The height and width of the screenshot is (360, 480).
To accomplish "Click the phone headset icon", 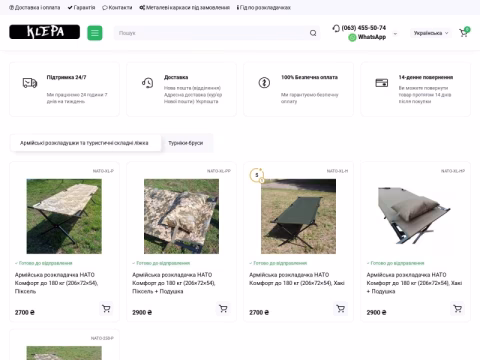I will [336, 28].
